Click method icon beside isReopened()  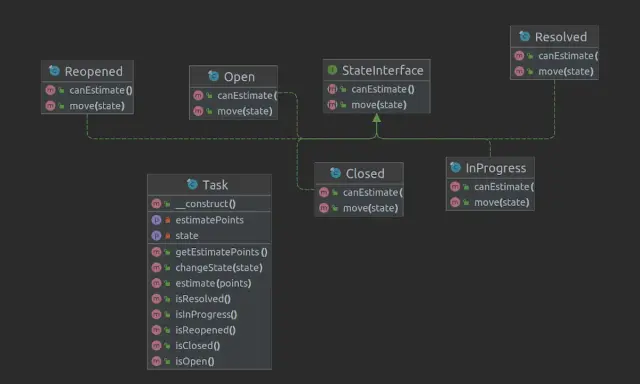point(156,330)
